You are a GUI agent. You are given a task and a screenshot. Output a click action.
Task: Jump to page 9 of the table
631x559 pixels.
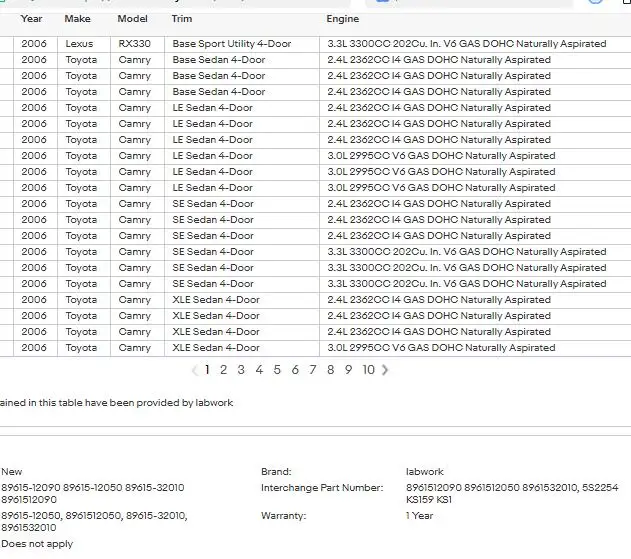tap(348, 370)
